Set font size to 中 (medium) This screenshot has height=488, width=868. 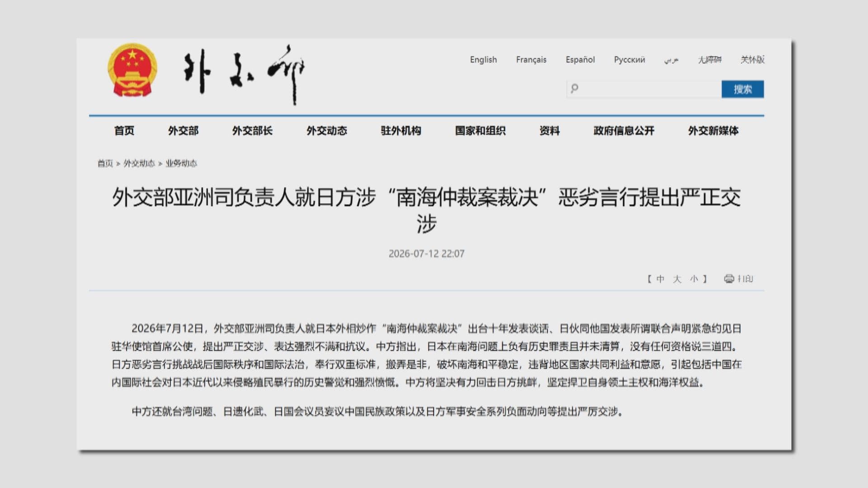(660, 279)
